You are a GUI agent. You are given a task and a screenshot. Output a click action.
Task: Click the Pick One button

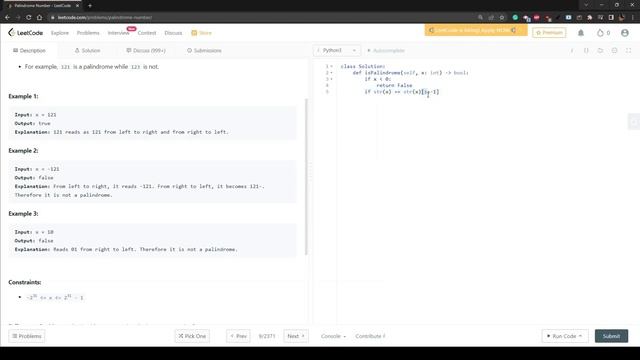192,336
